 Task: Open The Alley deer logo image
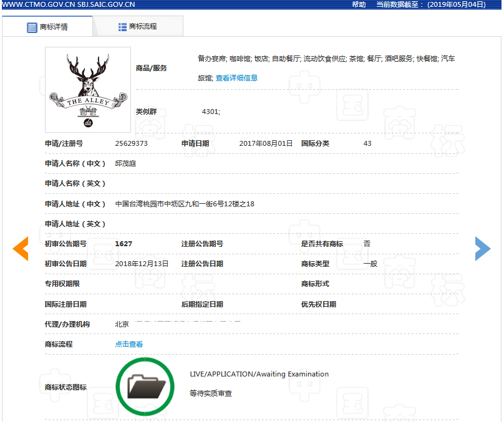click(x=88, y=90)
